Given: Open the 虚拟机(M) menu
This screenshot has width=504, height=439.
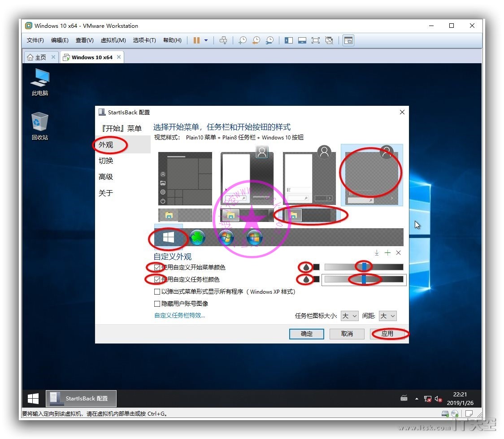Looking at the screenshot, I should 113,40.
